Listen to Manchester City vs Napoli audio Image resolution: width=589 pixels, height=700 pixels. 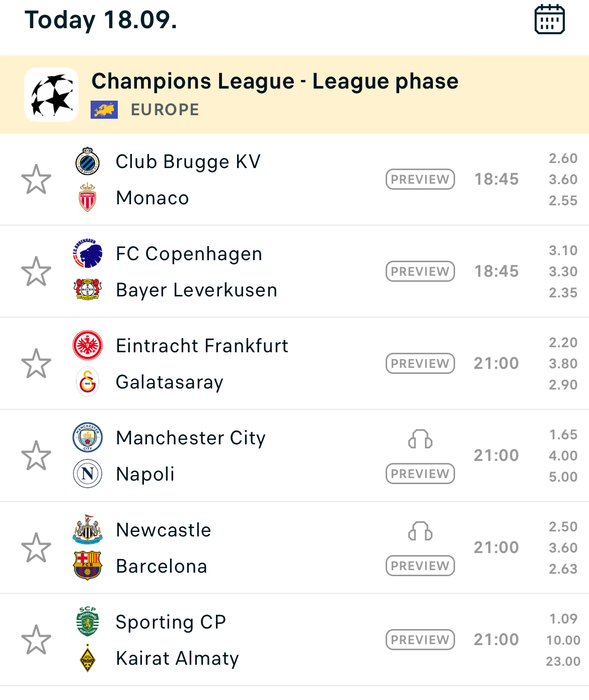pos(420,439)
